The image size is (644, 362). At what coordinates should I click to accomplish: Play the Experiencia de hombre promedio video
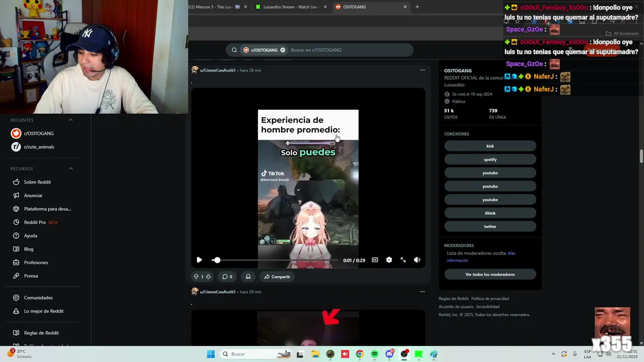click(x=199, y=260)
